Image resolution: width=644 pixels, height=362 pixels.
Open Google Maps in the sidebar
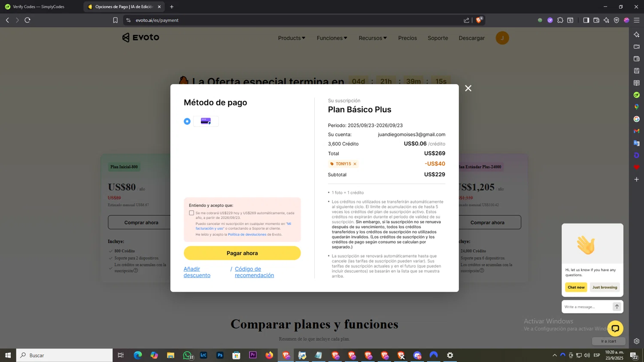[637, 107]
